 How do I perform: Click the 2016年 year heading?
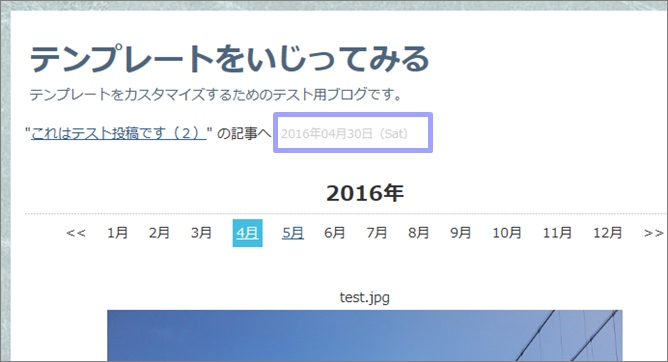(x=365, y=193)
